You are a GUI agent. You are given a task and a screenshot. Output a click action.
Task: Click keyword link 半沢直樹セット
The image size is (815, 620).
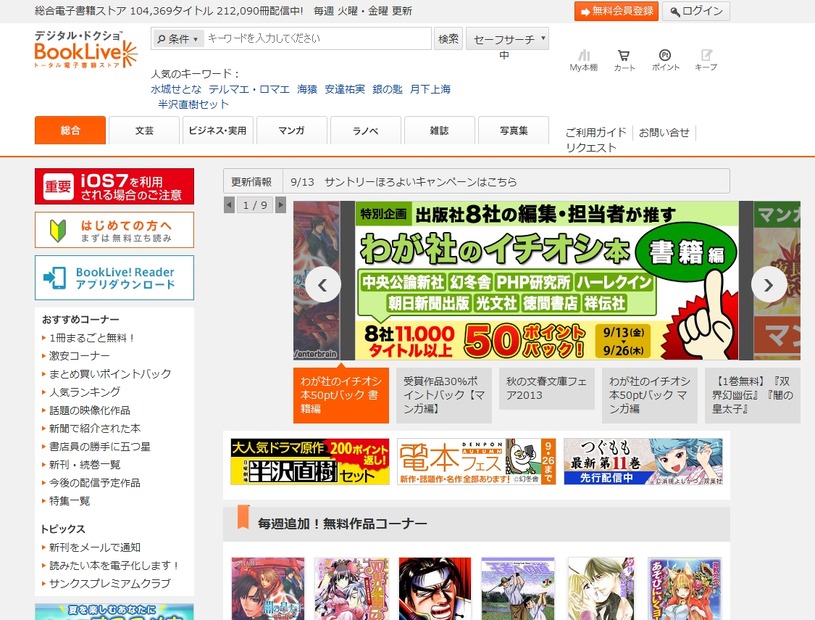pyautogui.click(x=193, y=104)
